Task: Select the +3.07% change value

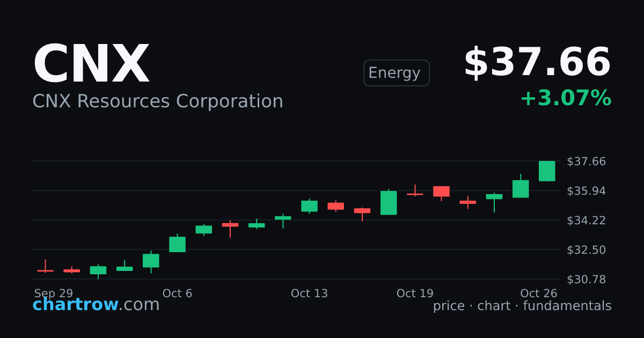Action: pyautogui.click(x=566, y=99)
